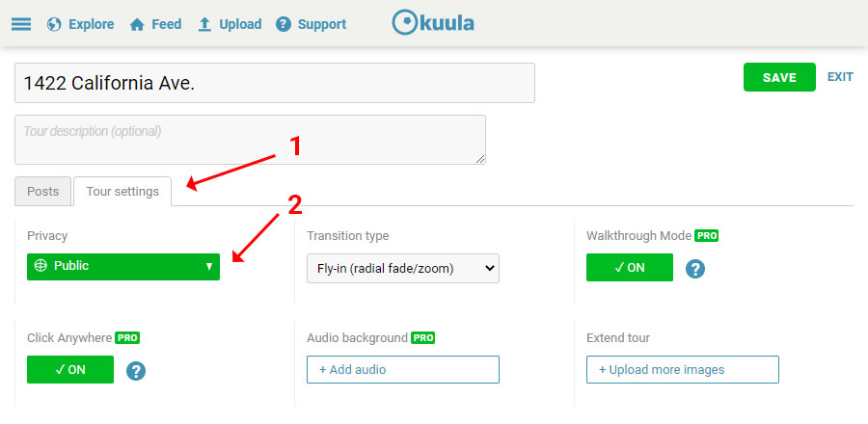Switch to the Posts tab
This screenshot has height=424, width=868.
(43, 191)
